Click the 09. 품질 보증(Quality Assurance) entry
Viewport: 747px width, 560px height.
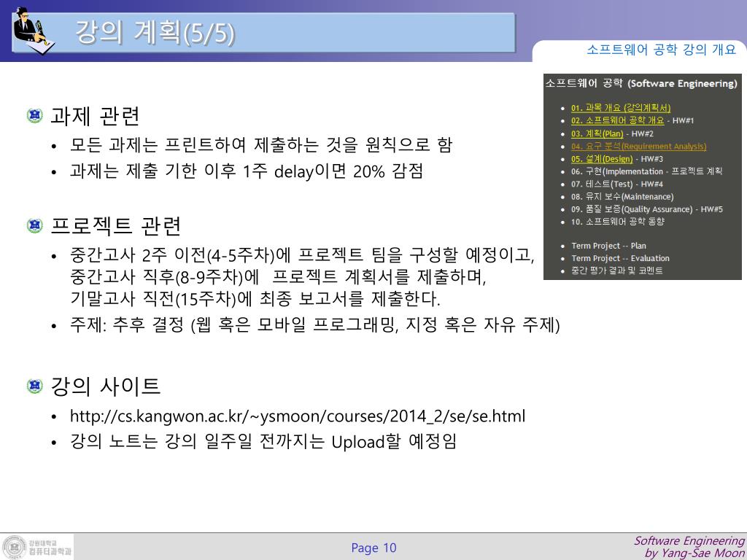click(x=646, y=209)
